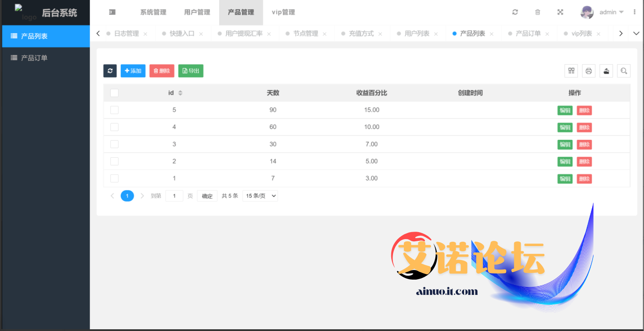
Task: Go to previous page arrow in pagination
Action: coord(112,196)
